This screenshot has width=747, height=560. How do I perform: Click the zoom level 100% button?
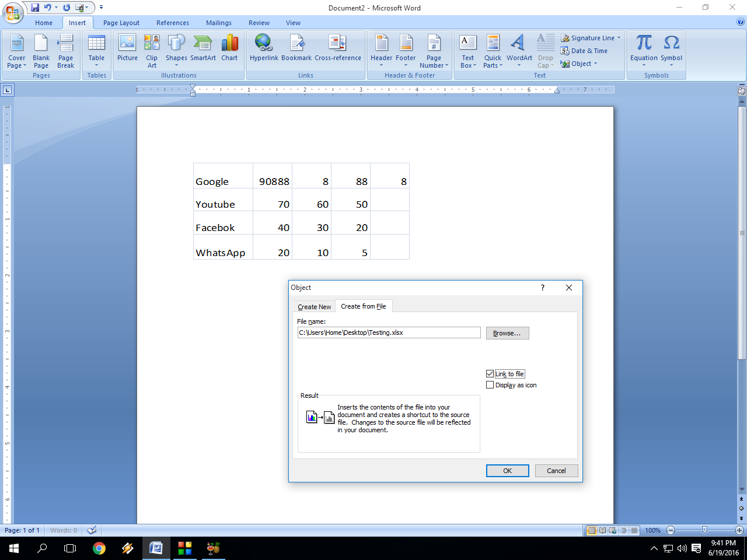(x=652, y=530)
